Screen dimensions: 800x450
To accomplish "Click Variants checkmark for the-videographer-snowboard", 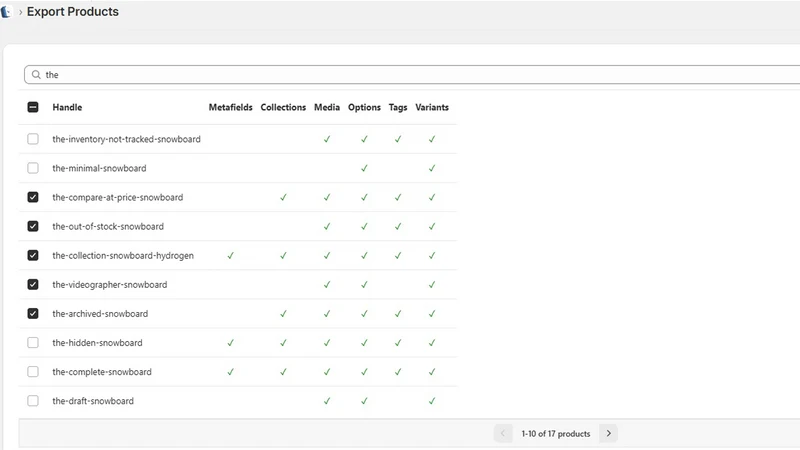I will point(432,284).
